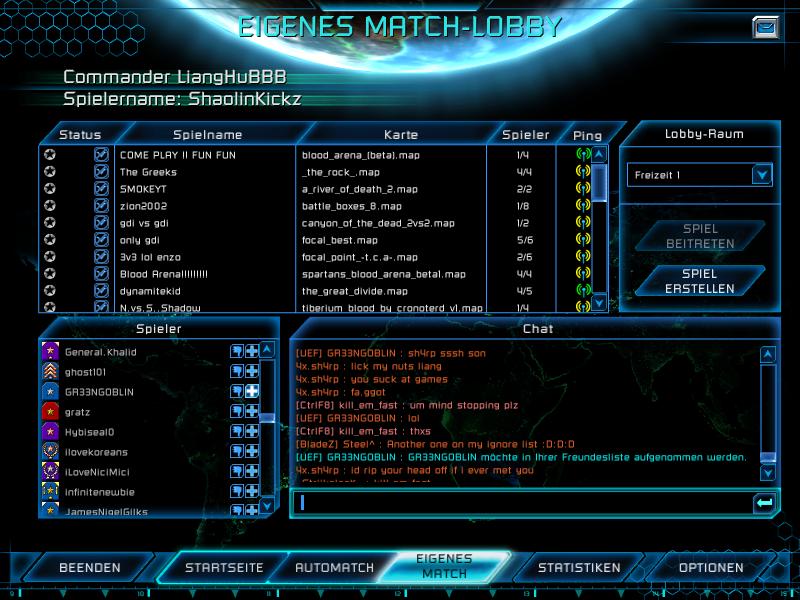Click the thumbs-down ignore icon beside ghost101
The width and height of the screenshot is (800, 600).
pyautogui.click(x=237, y=371)
